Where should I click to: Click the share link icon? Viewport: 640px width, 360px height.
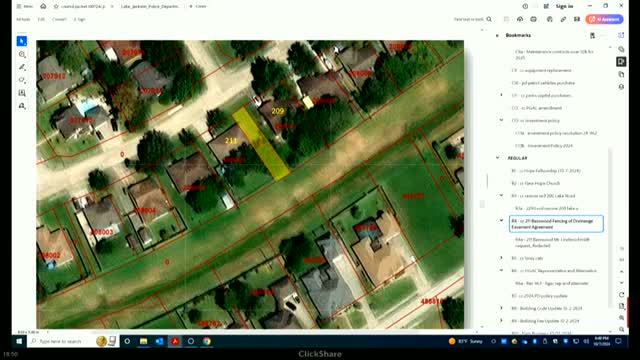click(563, 19)
